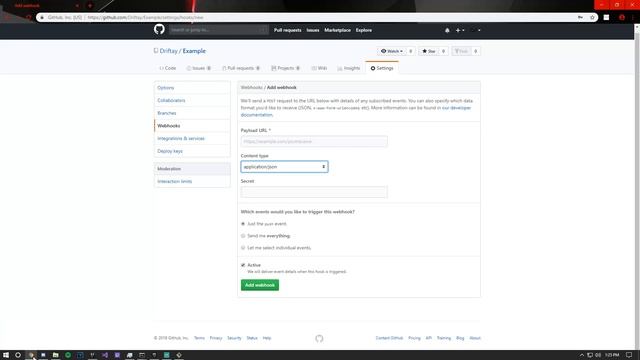
Task: Open the Windows Start menu
Action: (6, 355)
